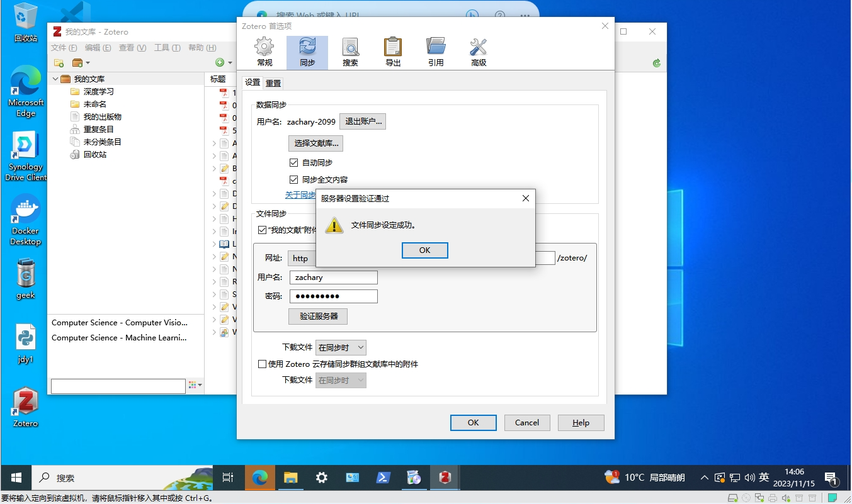Open the 常规 general preferences pane
Image resolution: width=852 pixels, height=504 pixels.
(x=264, y=52)
